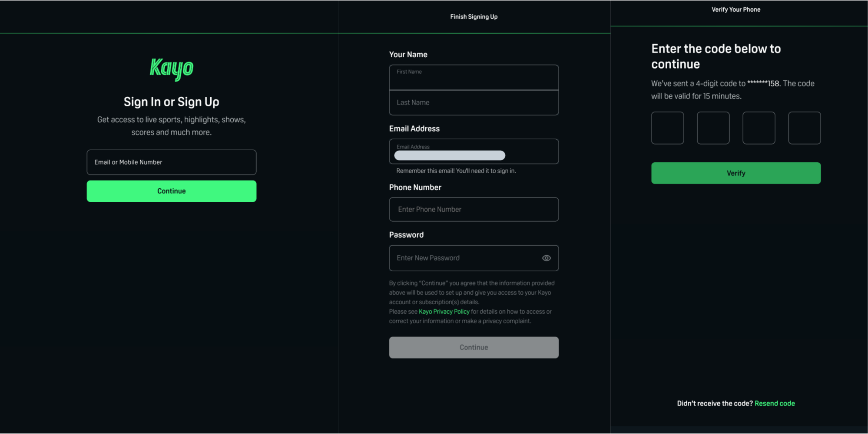Click the 'Sign In or Sign Up' heading
The image size is (868, 434).
(172, 102)
